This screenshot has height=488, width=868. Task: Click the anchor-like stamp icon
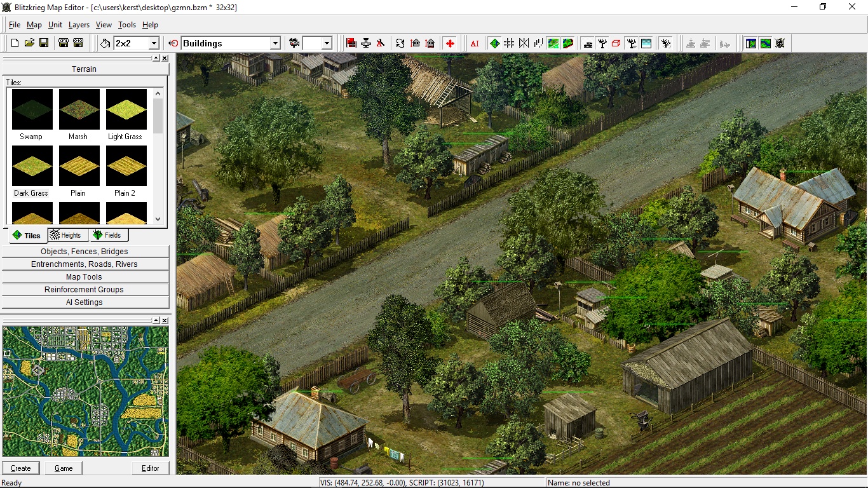click(366, 43)
